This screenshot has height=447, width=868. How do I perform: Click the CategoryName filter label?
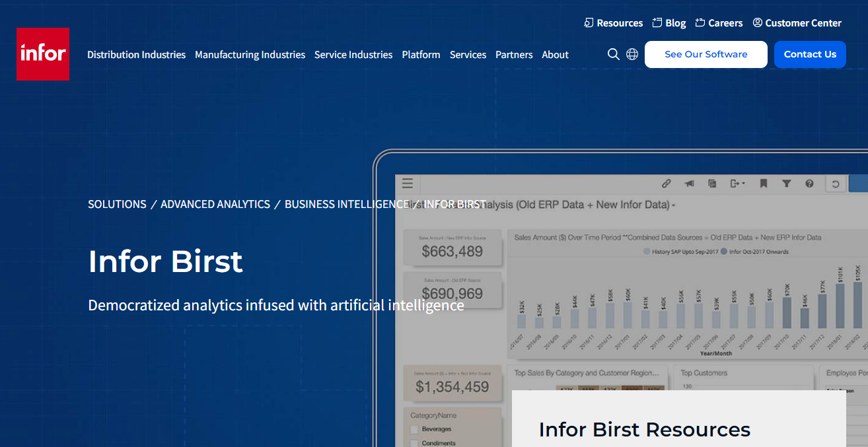pyautogui.click(x=433, y=415)
